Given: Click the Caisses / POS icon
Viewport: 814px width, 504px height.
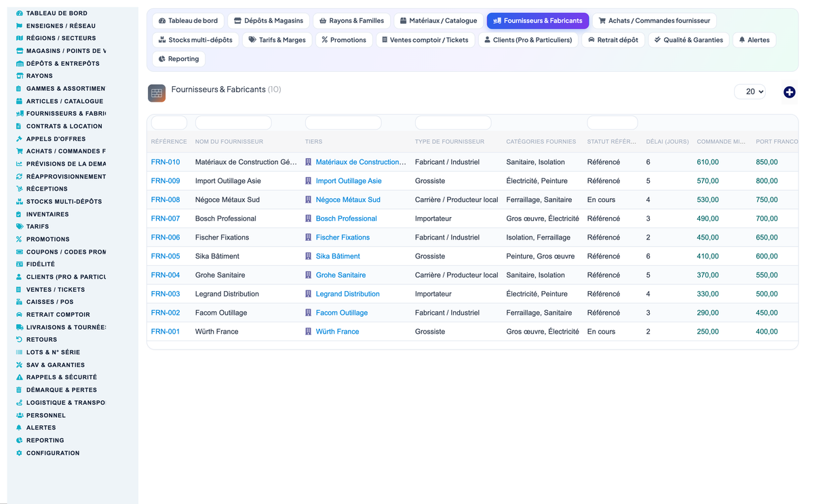Looking at the screenshot, I should 19,302.
